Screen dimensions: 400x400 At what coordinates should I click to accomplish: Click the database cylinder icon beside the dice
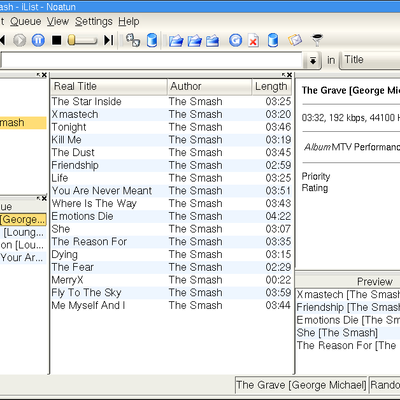tap(152, 40)
